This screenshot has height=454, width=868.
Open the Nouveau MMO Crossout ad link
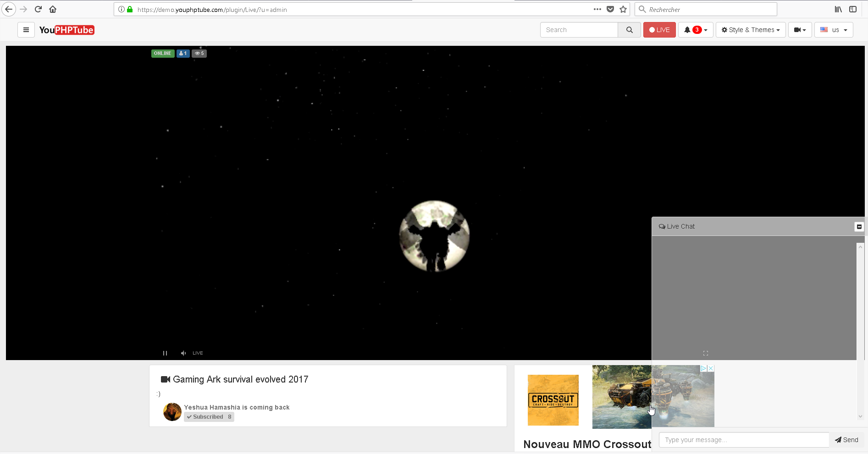(x=587, y=444)
